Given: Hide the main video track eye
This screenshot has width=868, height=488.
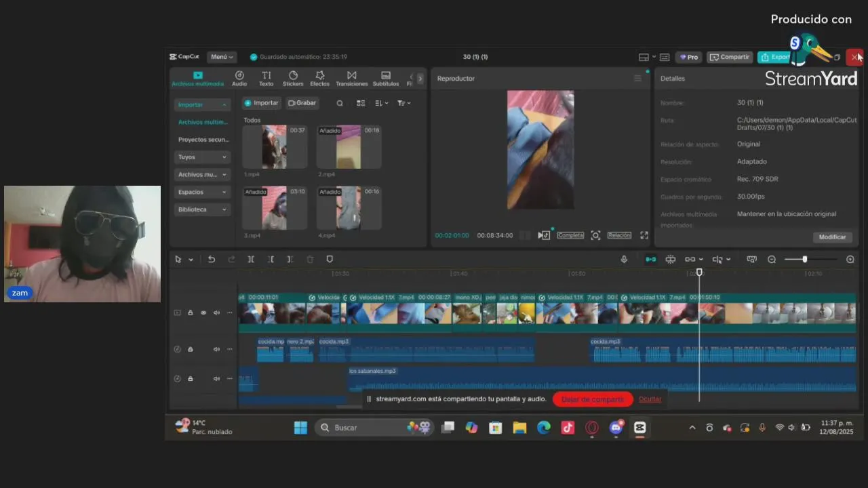Looking at the screenshot, I should pos(203,313).
